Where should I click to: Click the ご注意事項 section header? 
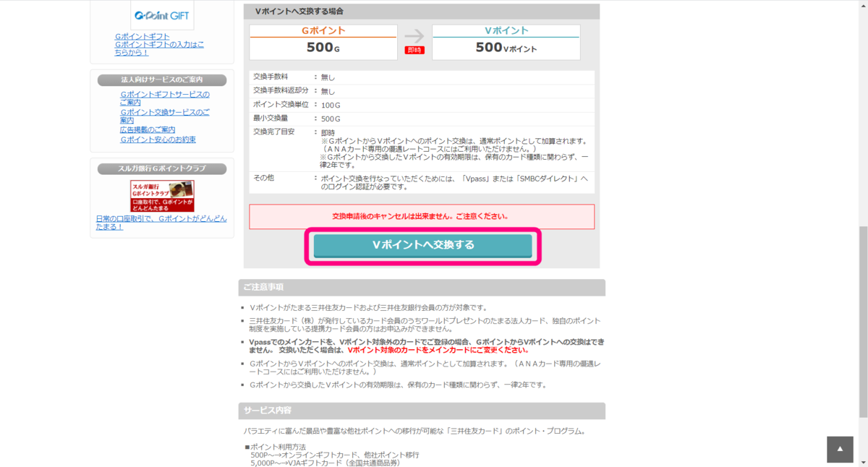pyautogui.click(x=422, y=287)
